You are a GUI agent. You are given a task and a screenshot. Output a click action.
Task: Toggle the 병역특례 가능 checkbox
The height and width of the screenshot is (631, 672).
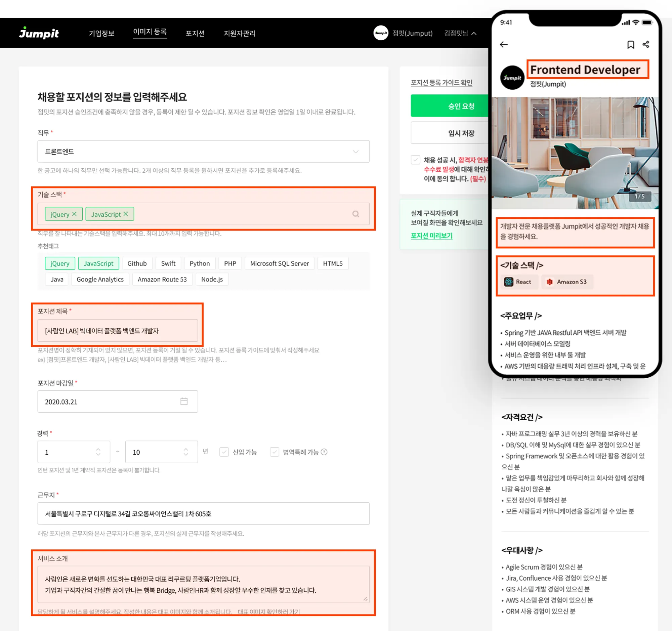[x=274, y=452]
